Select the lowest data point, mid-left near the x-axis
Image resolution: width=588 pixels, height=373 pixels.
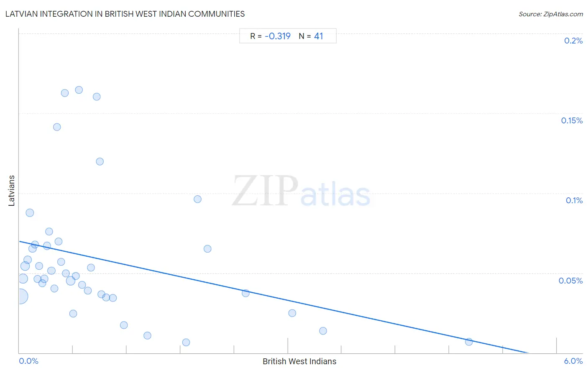click(186, 342)
